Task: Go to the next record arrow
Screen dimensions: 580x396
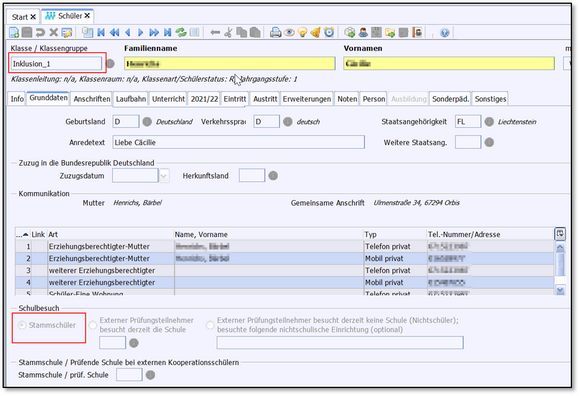Action: [141, 33]
